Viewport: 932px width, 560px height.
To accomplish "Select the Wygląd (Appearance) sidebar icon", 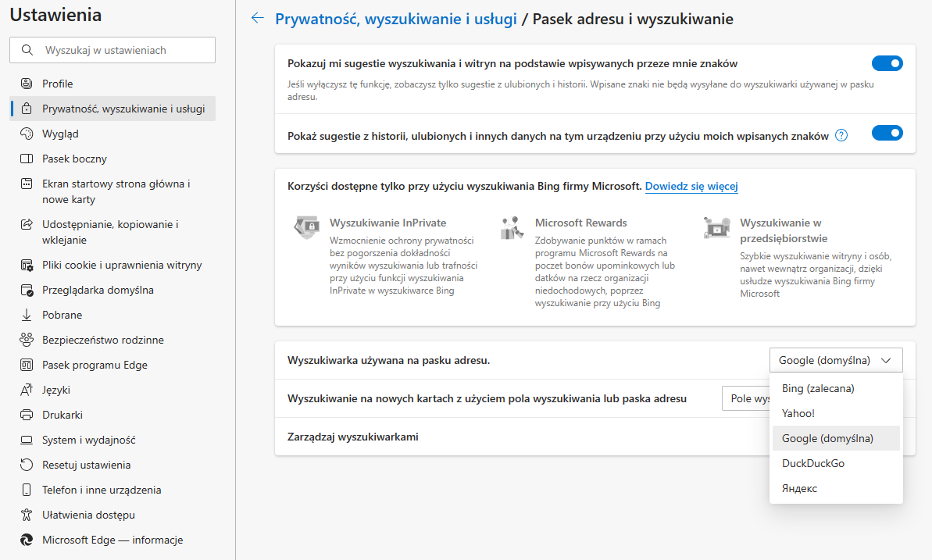I will [x=27, y=134].
